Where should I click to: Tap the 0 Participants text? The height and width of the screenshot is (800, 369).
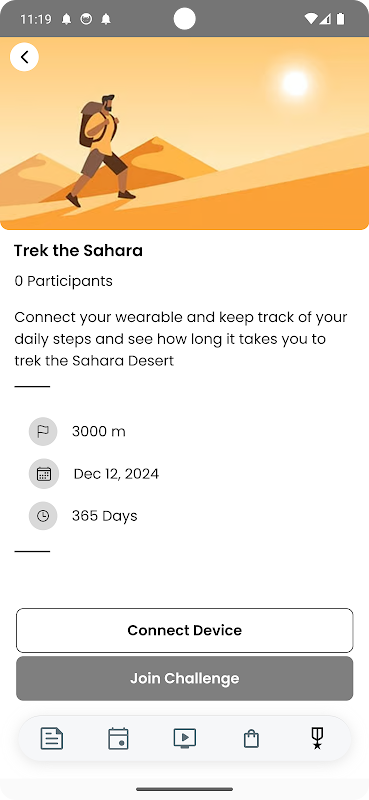coord(63,281)
